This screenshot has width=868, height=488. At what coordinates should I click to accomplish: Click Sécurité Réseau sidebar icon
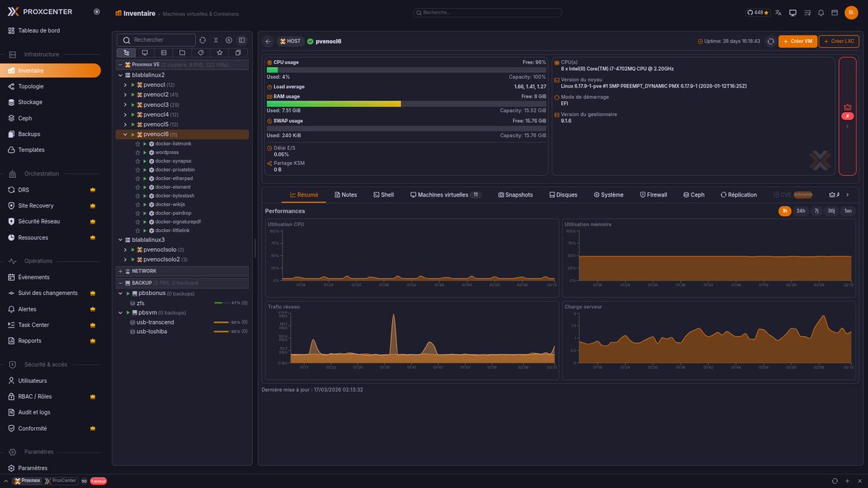pyautogui.click(x=12, y=221)
